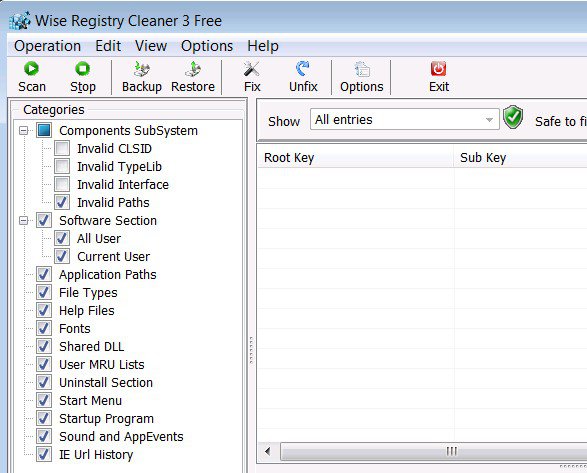The width and height of the screenshot is (587, 473).
Task: Click the Unfix arrow icon
Action: click(x=303, y=69)
